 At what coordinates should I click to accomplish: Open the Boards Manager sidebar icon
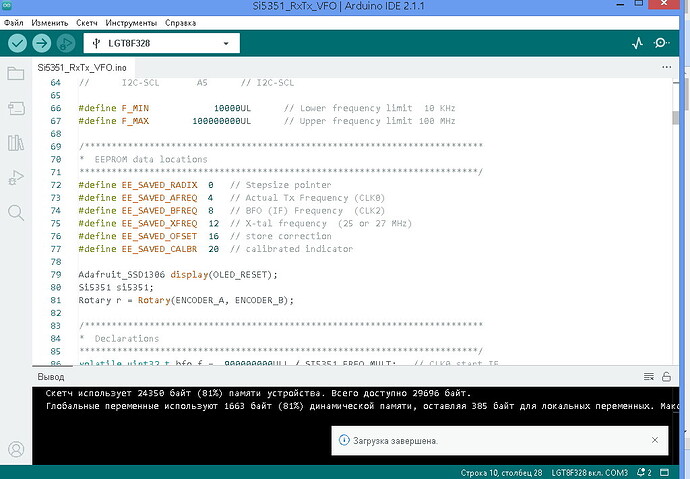16,108
